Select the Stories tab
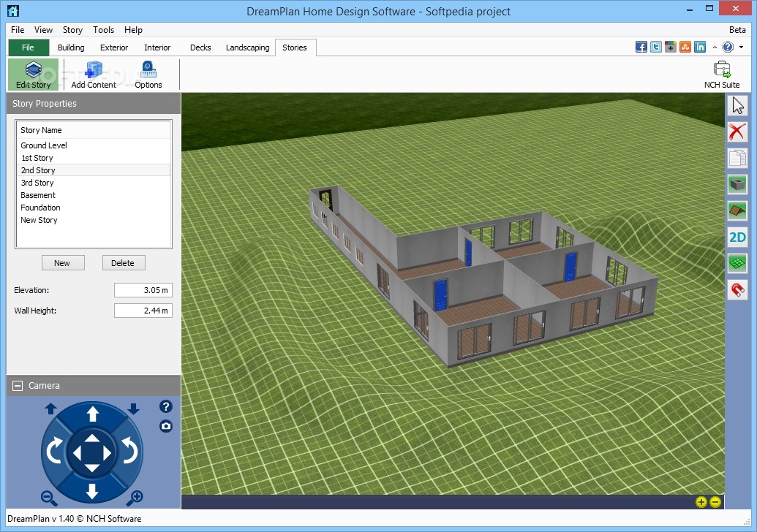757x532 pixels. [295, 47]
